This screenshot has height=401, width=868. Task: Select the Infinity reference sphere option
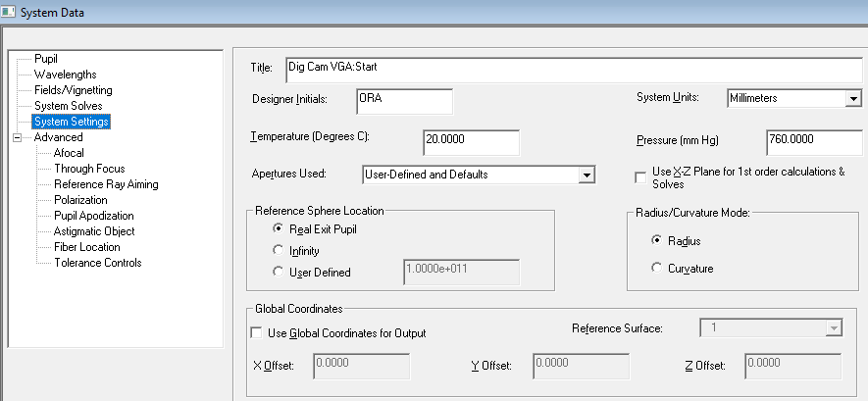point(279,251)
